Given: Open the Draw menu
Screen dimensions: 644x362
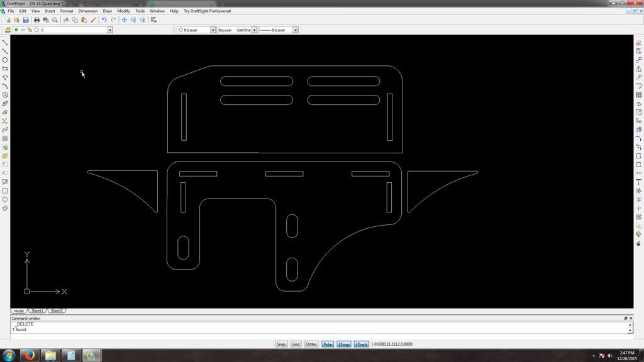Looking at the screenshot, I should point(107,11).
